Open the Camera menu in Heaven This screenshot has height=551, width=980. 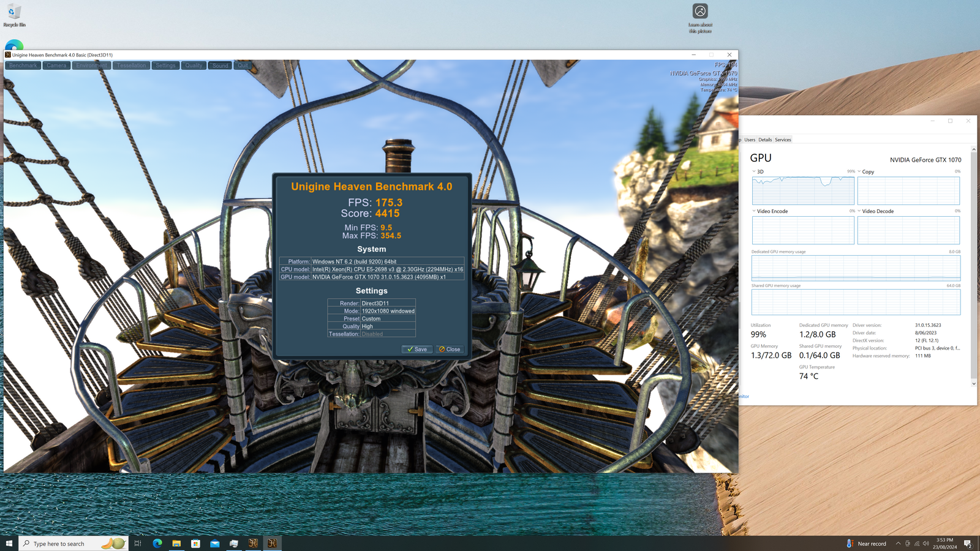pos(56,66)
